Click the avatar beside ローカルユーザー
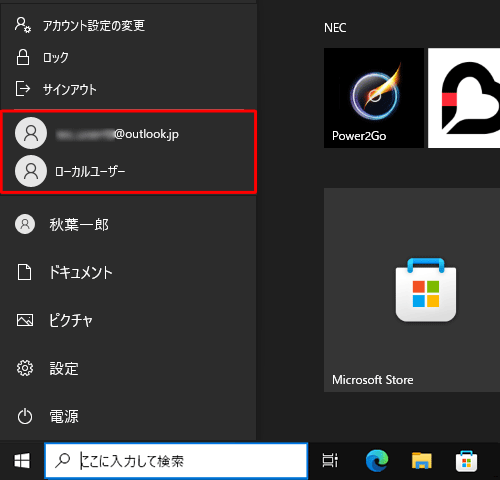 (x=31, y=171)
